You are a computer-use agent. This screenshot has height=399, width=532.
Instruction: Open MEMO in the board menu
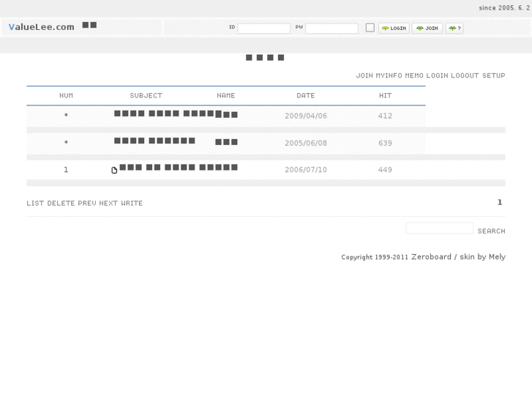coord(414,75)
